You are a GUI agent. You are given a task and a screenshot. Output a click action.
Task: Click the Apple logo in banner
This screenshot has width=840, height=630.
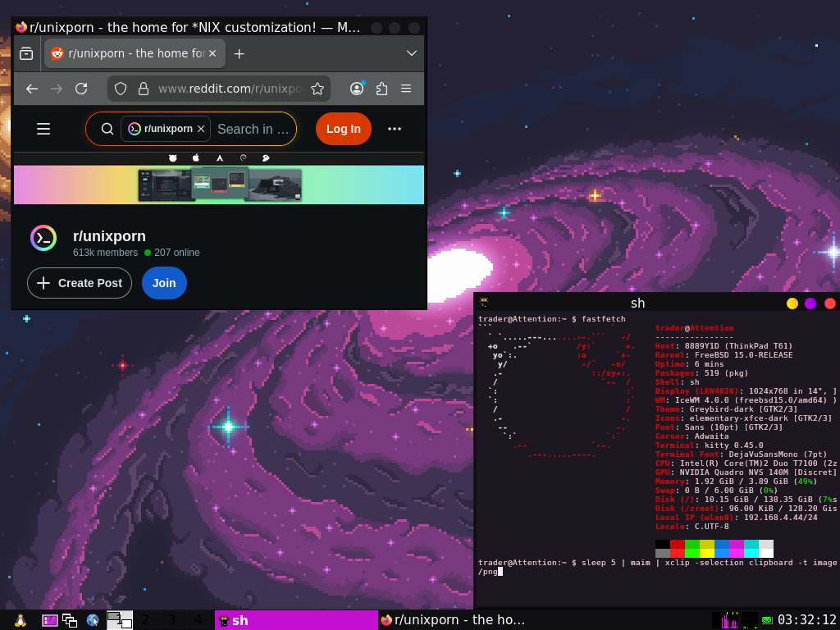pyautogui.click(x=196, y=158)
